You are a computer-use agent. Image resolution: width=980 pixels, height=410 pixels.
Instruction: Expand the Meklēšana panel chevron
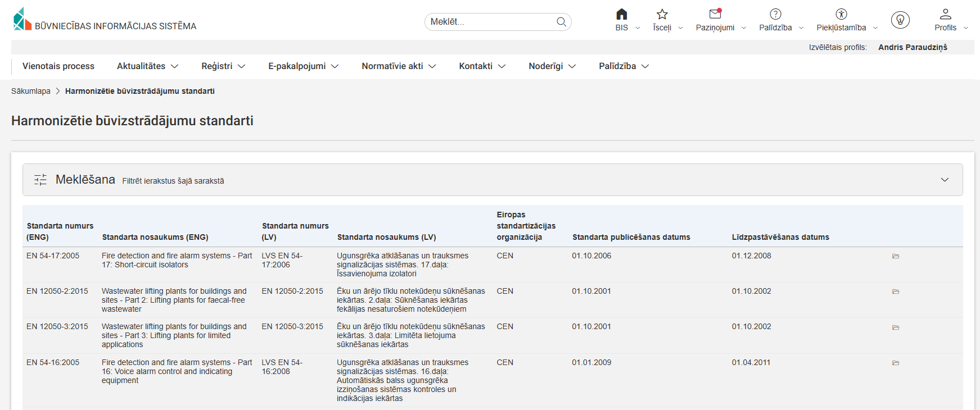click(x=945, y=180)
